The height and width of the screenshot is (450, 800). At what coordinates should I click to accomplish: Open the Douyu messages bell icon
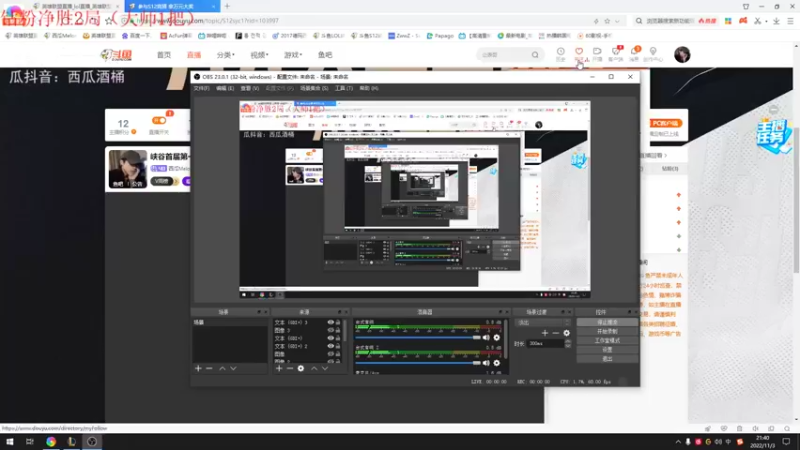pyautogui.click(x=634, y=52)
